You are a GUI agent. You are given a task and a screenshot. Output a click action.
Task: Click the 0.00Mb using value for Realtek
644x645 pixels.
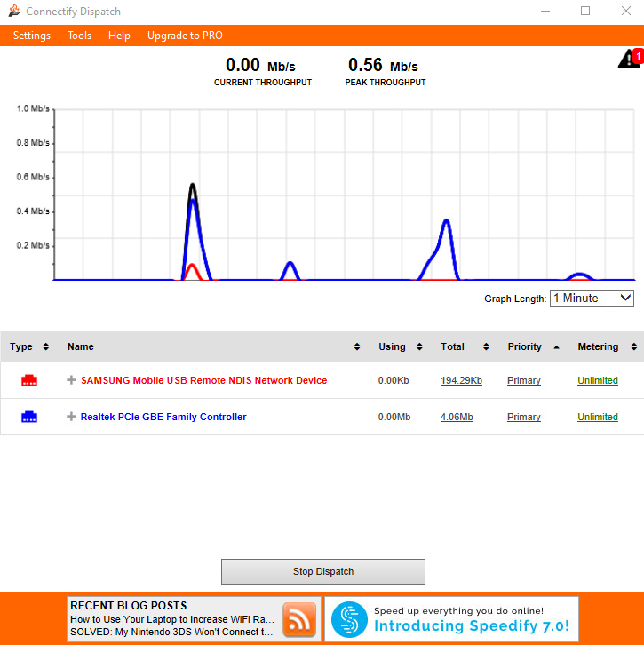point(394,417)
